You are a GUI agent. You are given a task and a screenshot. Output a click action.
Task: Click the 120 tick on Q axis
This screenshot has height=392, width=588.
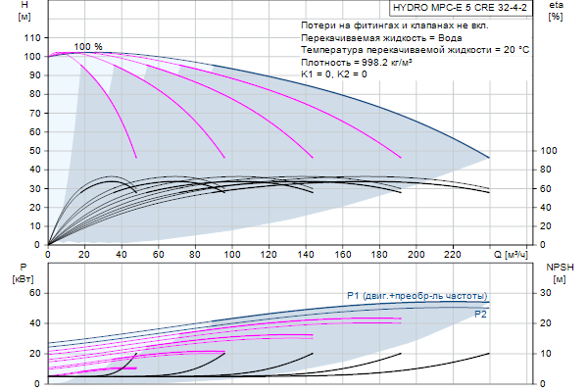pyautogui.click(x=269, y=254)
